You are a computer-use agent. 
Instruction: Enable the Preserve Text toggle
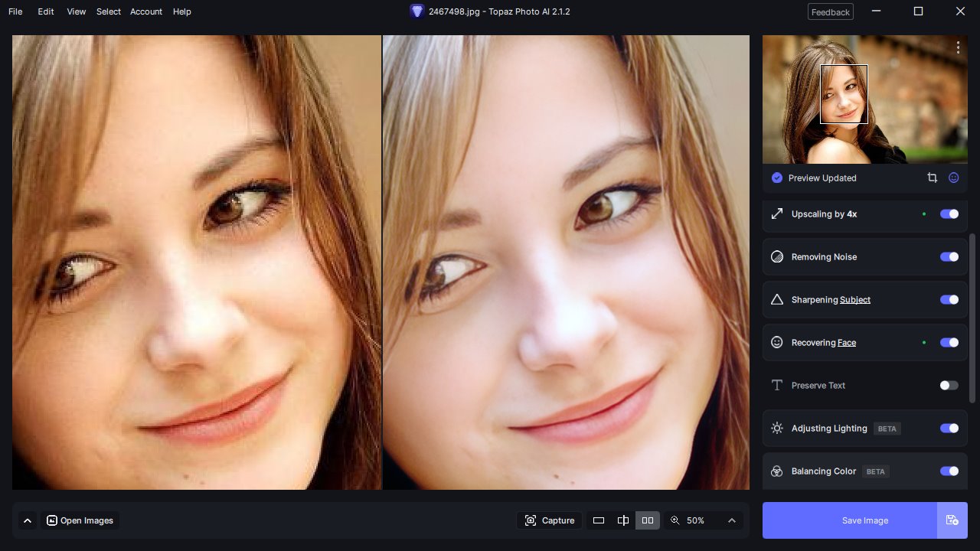tap(949, 386)
